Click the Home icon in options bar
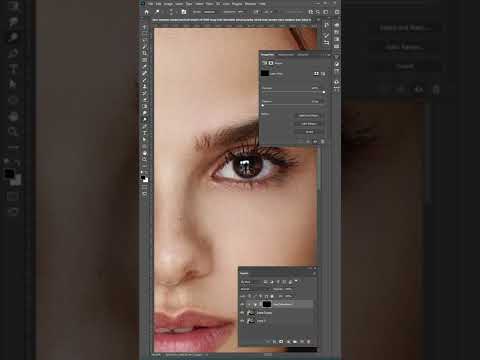This screenshot has width=480, height=360. click(147, 12)
